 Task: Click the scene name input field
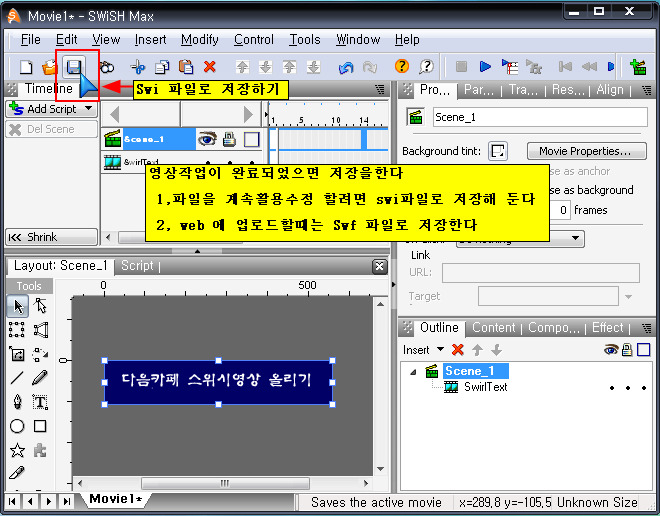tap(540, 117)
